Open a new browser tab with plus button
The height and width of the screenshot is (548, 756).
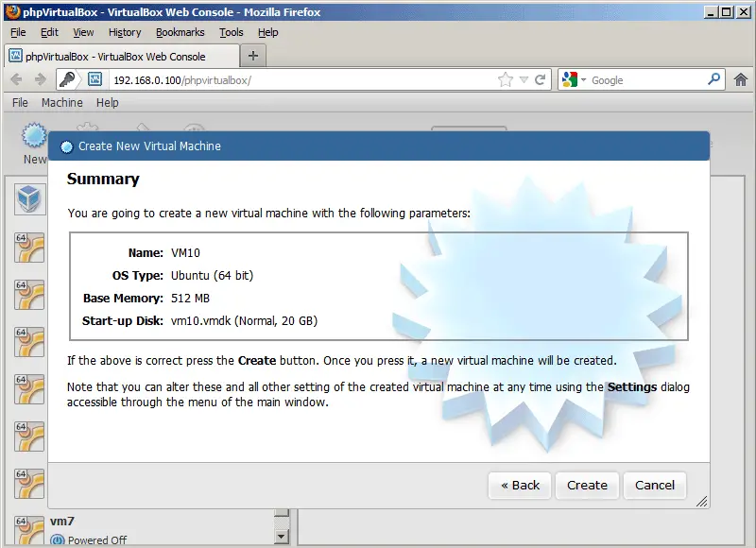[x=253, y=56]
